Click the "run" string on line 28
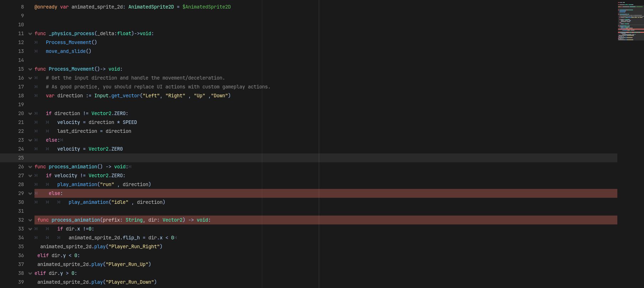644x288 pixels. [x=107, y=184]
